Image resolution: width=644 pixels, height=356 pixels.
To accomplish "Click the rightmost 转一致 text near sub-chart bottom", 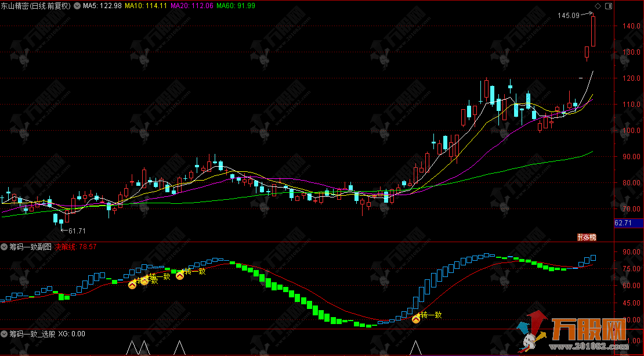I will tap(431, 315).
